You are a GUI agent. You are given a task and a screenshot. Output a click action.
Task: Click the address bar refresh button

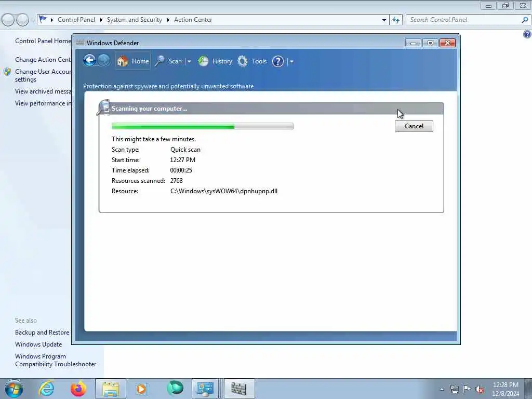(396, 20)
